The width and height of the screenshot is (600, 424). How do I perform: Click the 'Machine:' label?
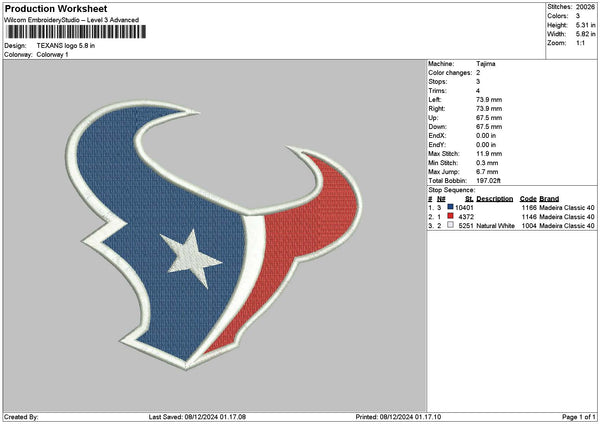(x=441, y=64)
